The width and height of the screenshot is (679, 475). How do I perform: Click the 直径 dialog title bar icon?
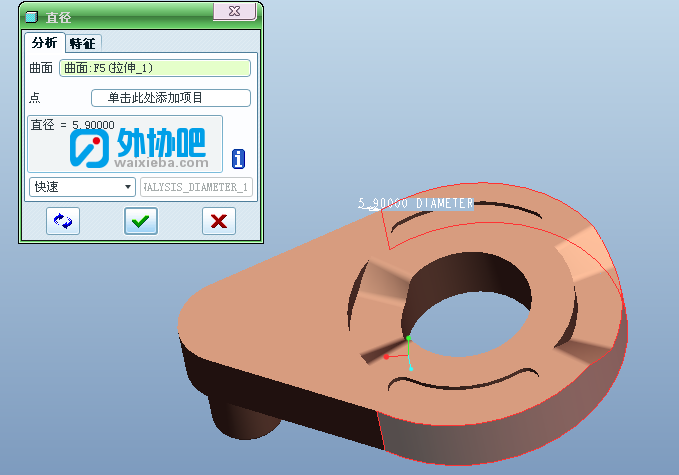click(32, 17)
